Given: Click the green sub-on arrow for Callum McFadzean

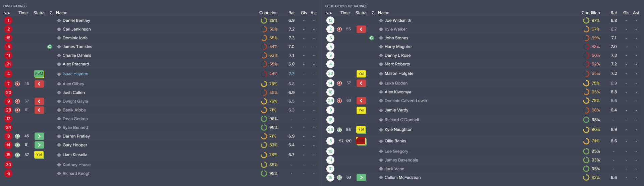Looking at the screenshot, I should point(361,178).
